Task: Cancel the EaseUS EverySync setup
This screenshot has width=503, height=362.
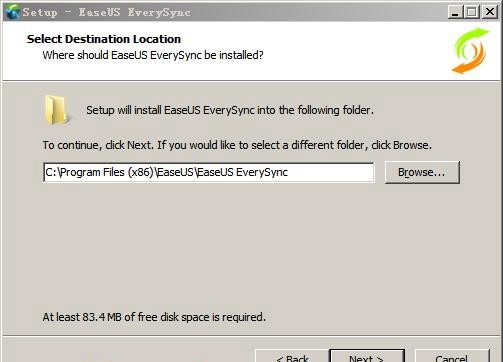Action: [x=452, y=356]
